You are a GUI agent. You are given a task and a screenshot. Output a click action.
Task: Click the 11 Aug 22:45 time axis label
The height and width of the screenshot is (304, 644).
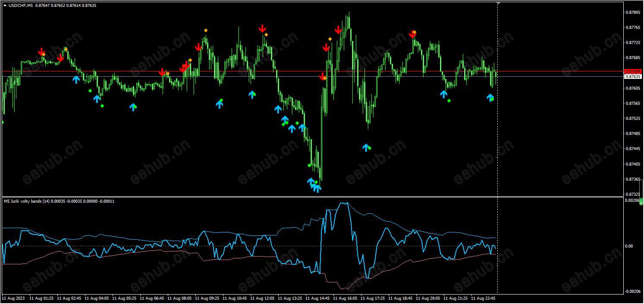483,298
